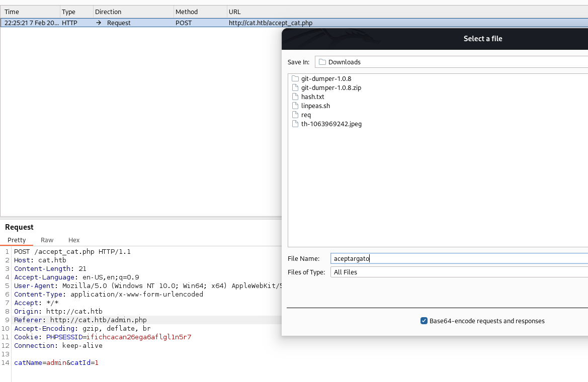Click the PHPSESSID cookie value
The width and height of the screenshot is (588, 382).
[139, 337]
